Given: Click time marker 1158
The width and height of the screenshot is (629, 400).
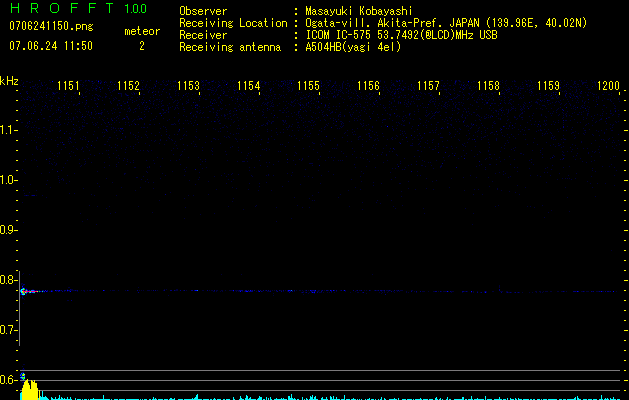Looking at the screenshot, I should pos(489,86).
